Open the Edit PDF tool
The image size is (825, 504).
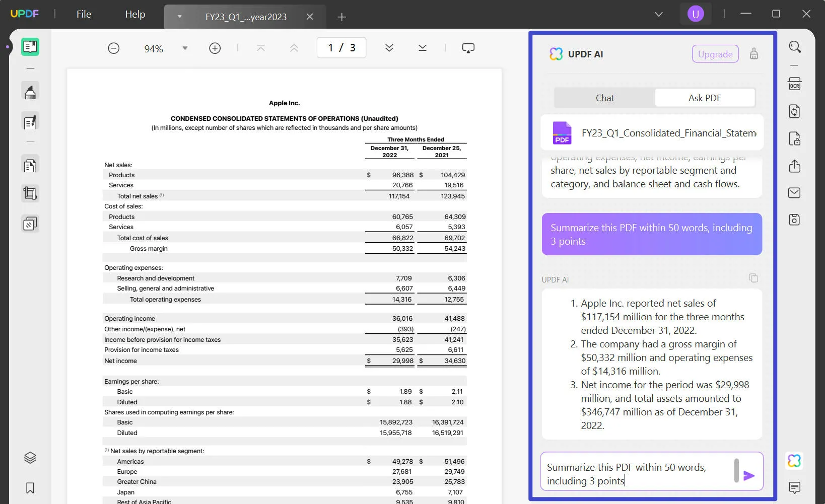(x=30, y=122)
